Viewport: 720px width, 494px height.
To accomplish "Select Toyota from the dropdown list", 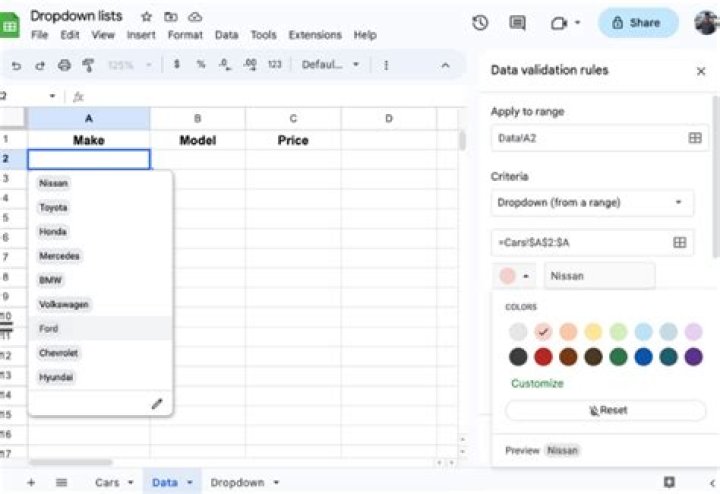I will [53, 208].
